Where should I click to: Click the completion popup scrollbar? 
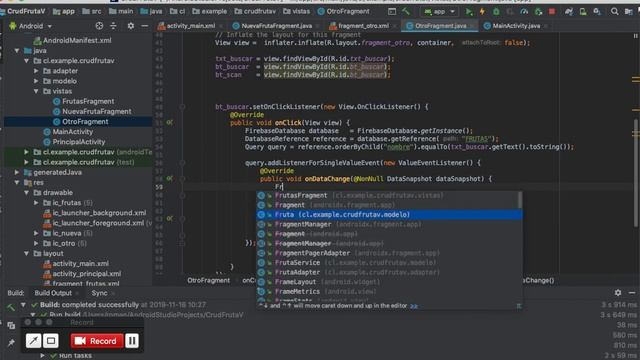[x=520, y=200]
